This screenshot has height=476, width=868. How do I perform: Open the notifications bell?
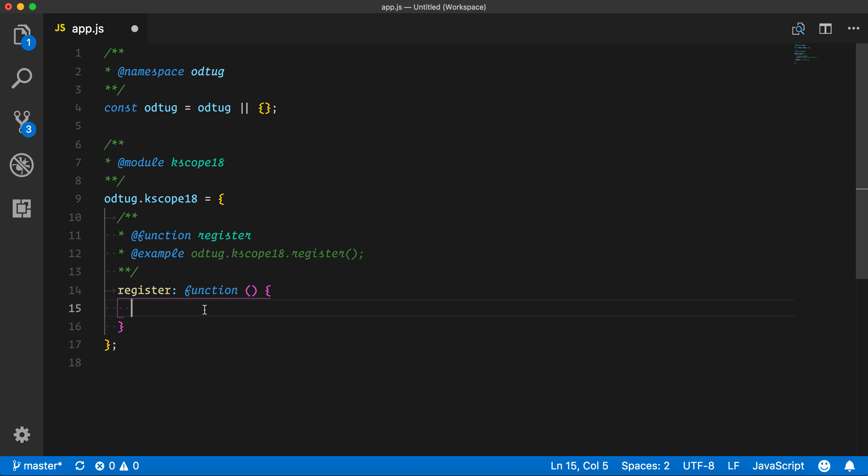pos(849,466)
